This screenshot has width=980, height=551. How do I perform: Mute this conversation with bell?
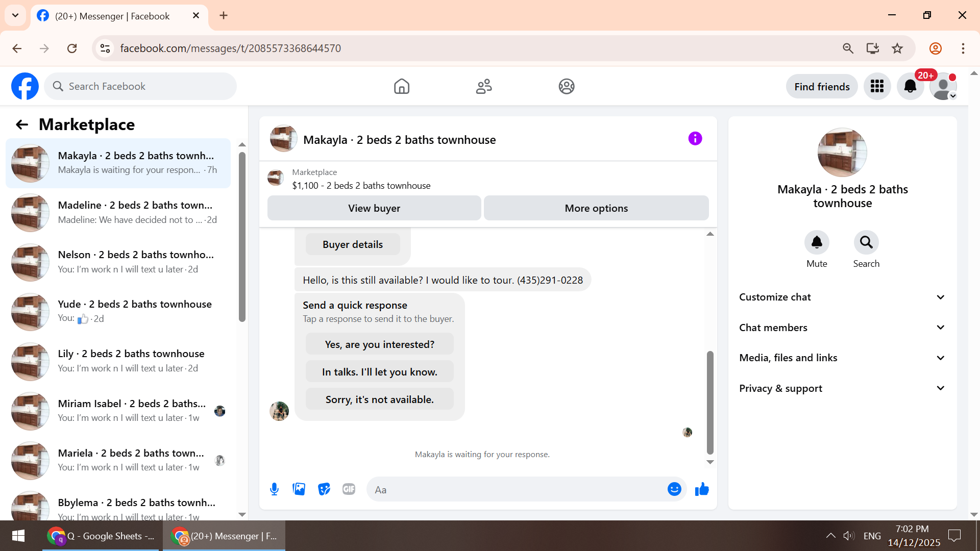(x=817, y=242)
